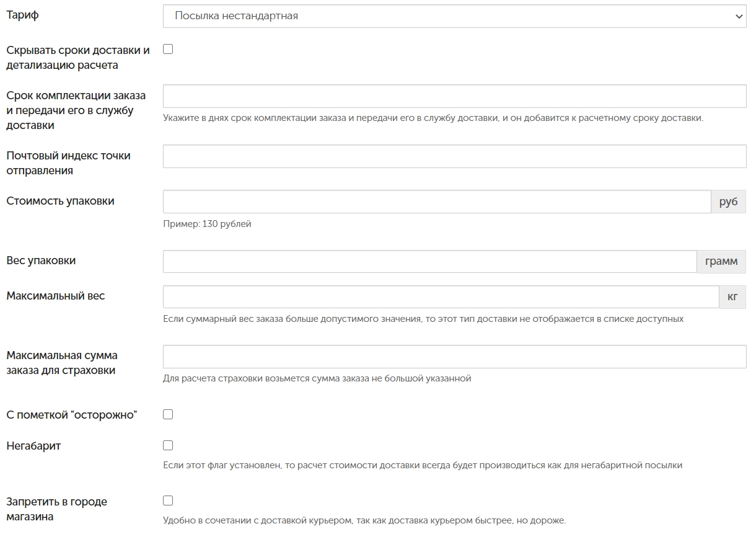Tick the 'С пометкой осторожно' checkbox
Viewport: 756px width, 534px height.
tap(168, 414)
